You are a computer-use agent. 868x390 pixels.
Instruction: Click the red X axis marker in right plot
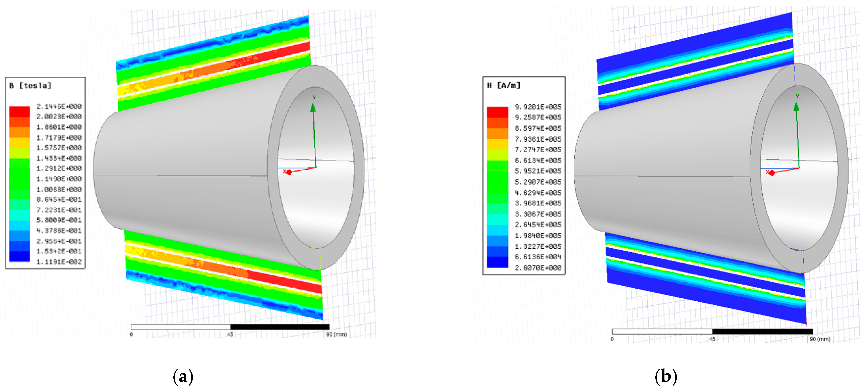772,173
